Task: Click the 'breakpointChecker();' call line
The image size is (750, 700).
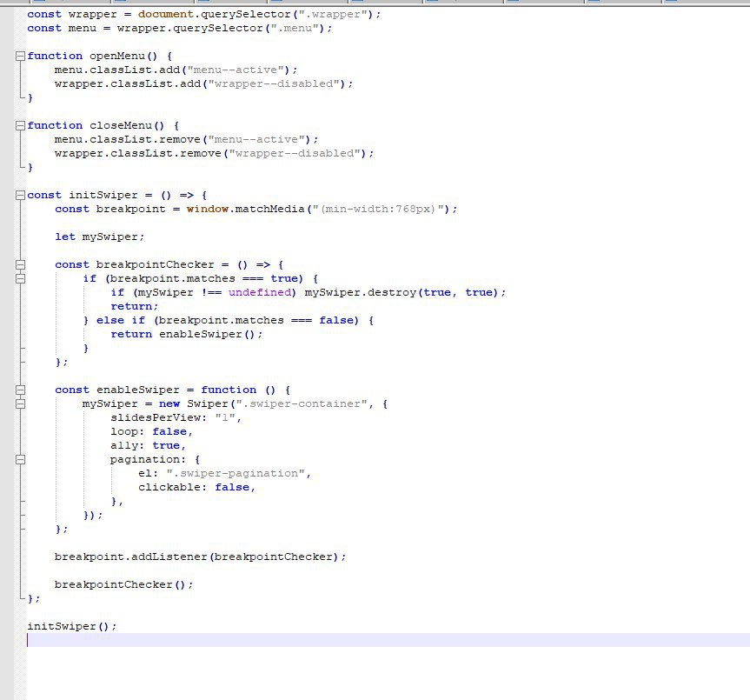Action: [124, 584]
